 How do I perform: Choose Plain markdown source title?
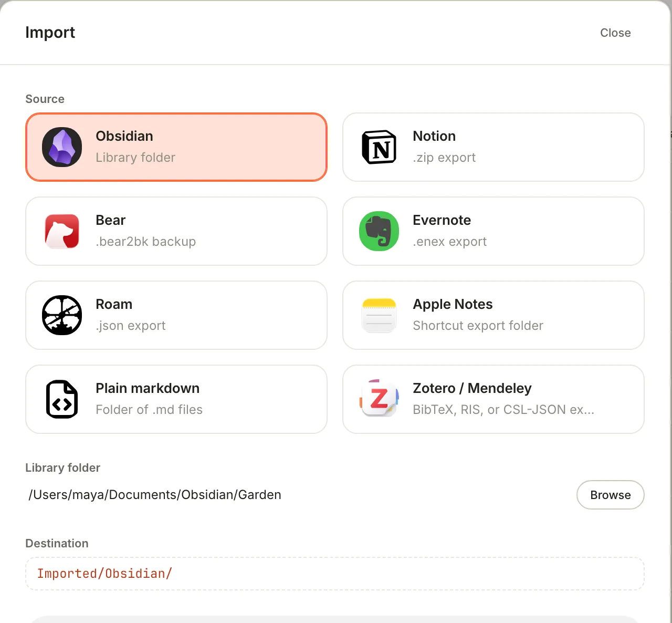coord(148,388)
